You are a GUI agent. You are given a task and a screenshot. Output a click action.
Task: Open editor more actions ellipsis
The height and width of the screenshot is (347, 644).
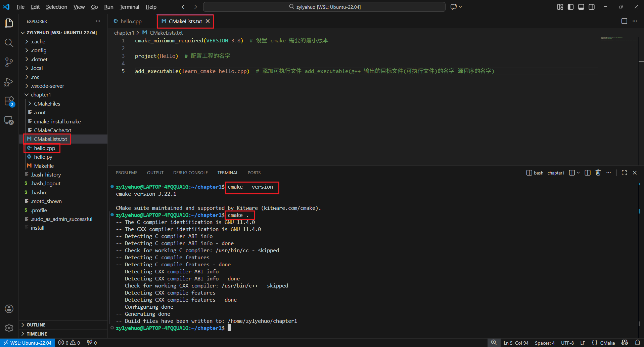(x=635, y=21)
